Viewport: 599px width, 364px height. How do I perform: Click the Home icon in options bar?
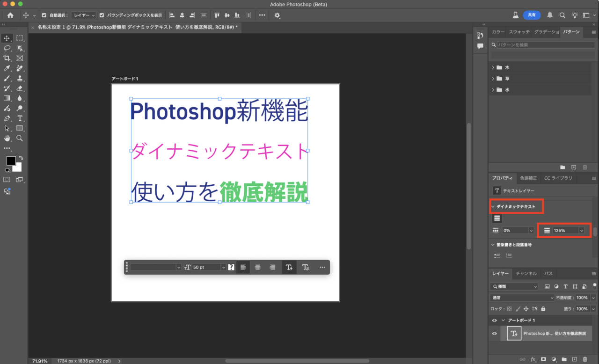(x=10, y=15)
